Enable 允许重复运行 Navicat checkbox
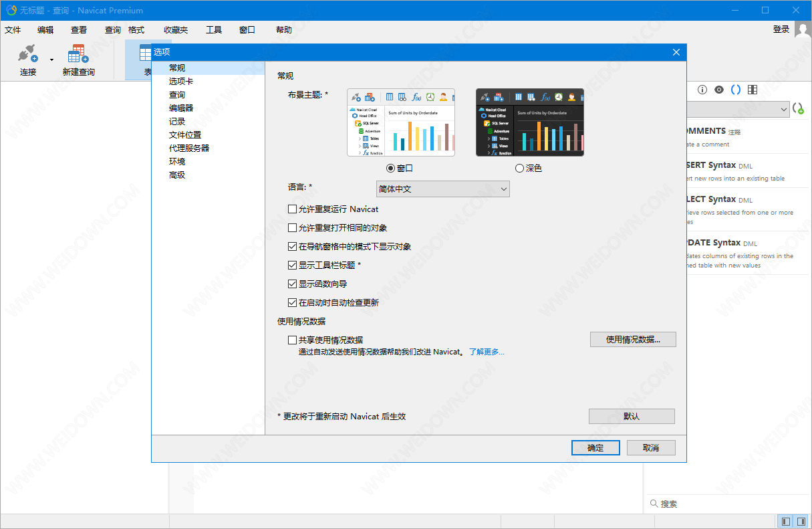 pos(292,209)
